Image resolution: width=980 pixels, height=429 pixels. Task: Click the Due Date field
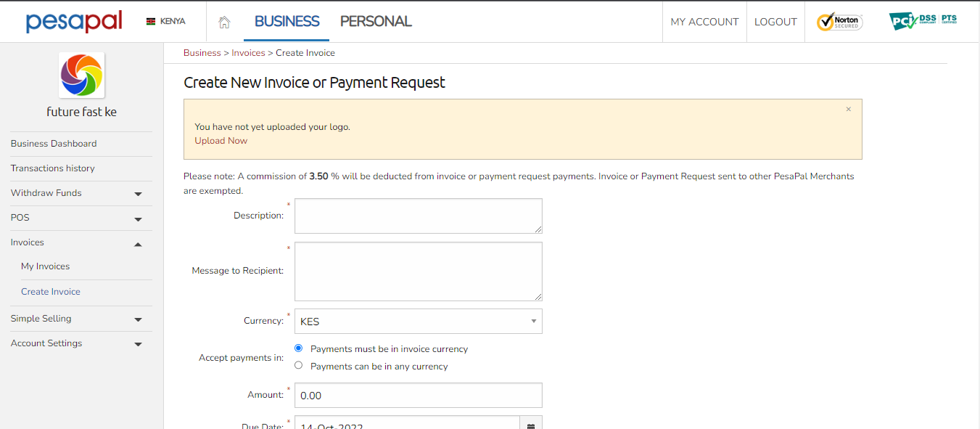point(408,423)
